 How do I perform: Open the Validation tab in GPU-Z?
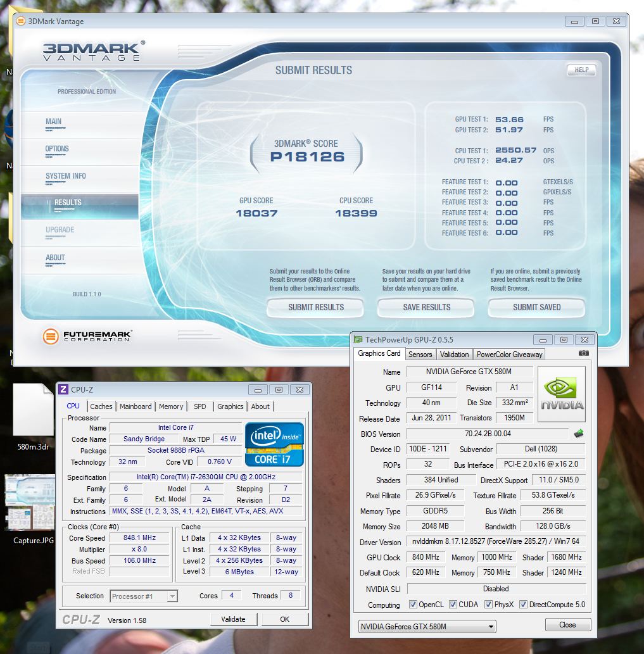click(454, 355)
